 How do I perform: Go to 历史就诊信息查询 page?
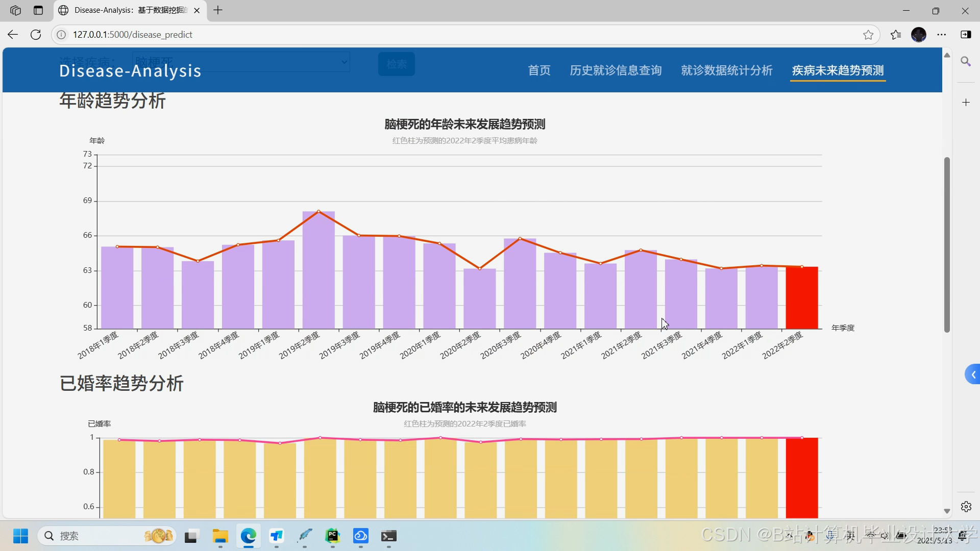tap(616, 70)
